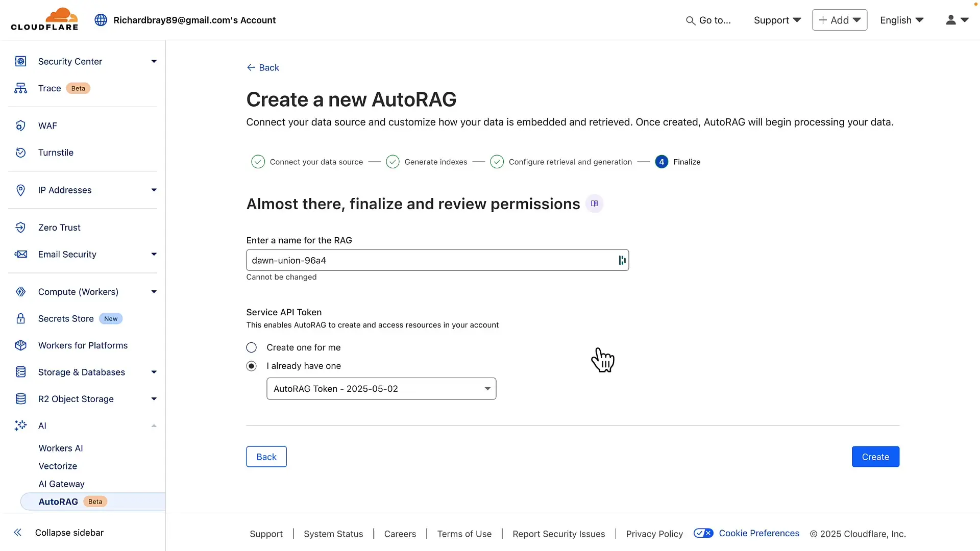Click the account name in header
The image size is (980, 551).
pos(194,20)
